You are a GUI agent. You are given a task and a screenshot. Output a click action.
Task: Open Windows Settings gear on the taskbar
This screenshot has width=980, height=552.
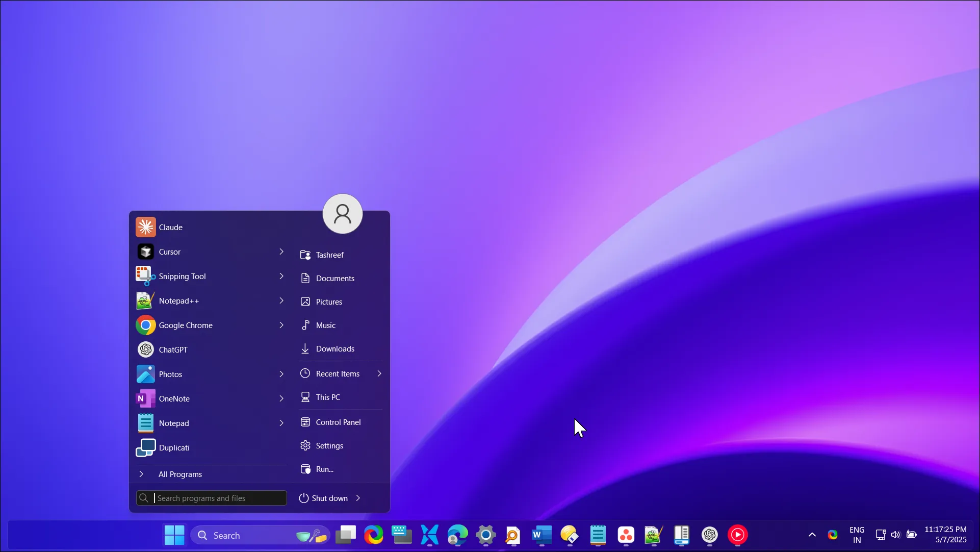[x=485, y=535]
